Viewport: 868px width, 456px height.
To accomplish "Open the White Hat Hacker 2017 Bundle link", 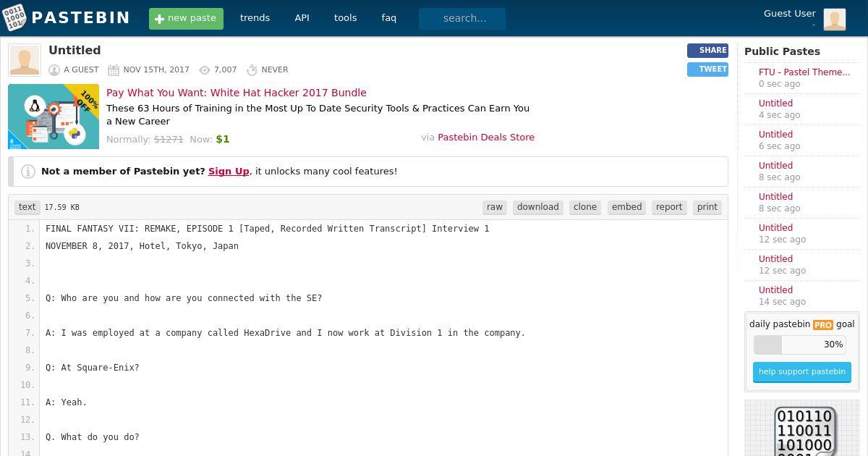I will pyautogui.click(x=237, y=93).
